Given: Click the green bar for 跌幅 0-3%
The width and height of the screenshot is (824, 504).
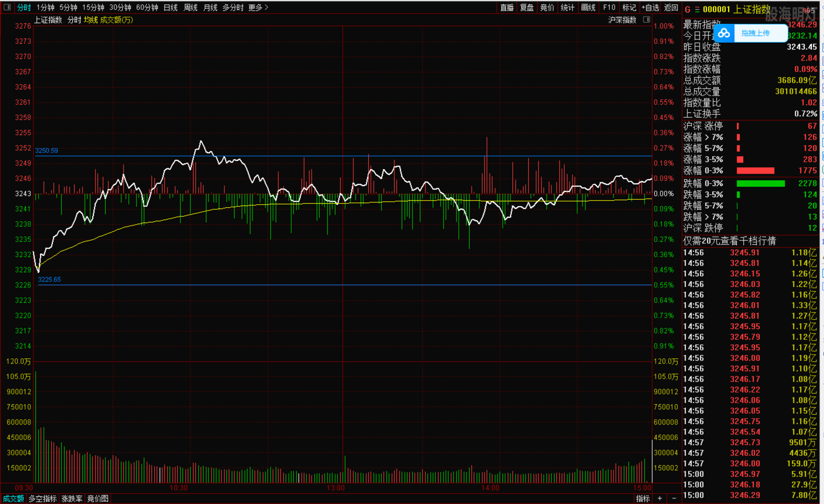Looking at the screenshot, I should [760, 183].
